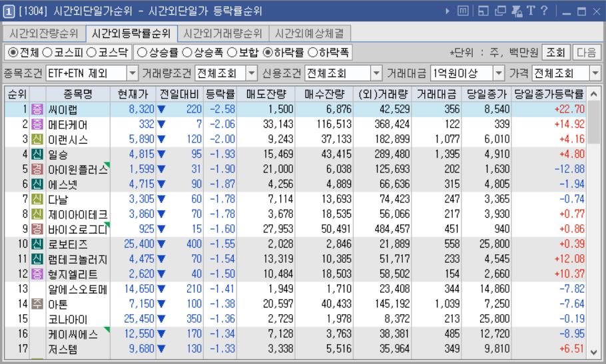Click the 조회 button
The image size is (606, 364).
556,53
